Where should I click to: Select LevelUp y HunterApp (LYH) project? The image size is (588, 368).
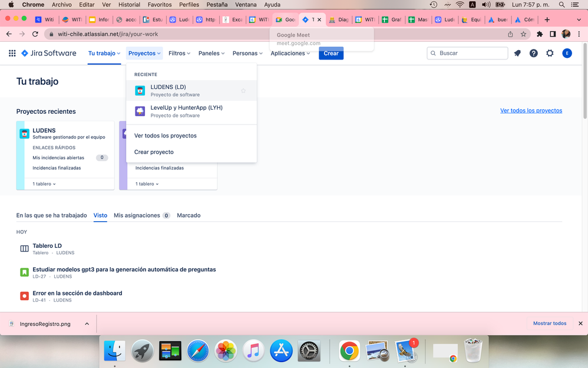(191, 111)
